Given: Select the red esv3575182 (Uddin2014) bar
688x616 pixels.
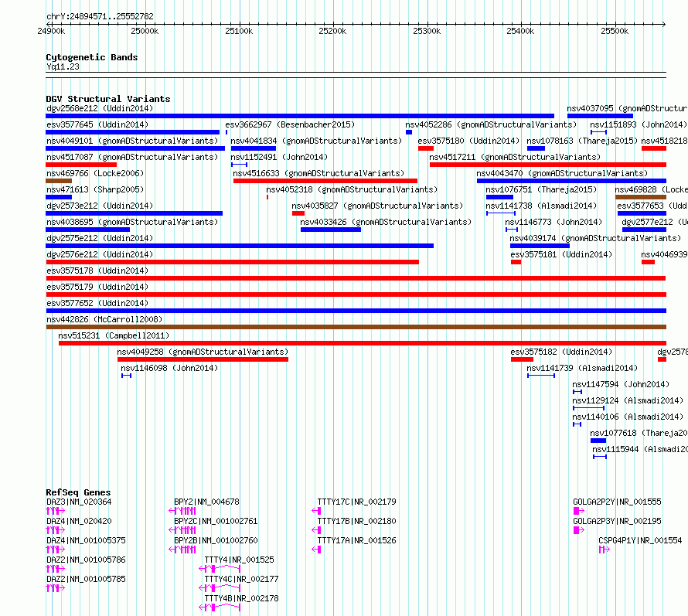Looking at the screenshot, I should [x=522, y=359].
